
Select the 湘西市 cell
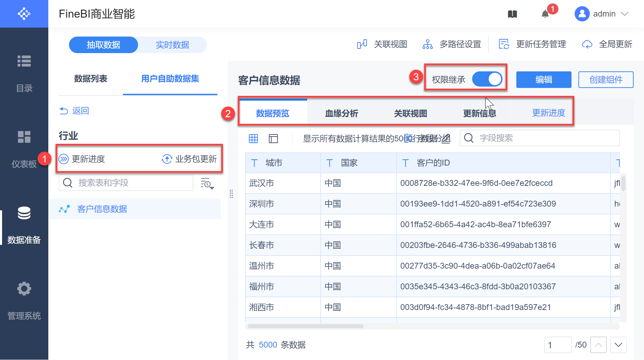[x=283, y=307]
